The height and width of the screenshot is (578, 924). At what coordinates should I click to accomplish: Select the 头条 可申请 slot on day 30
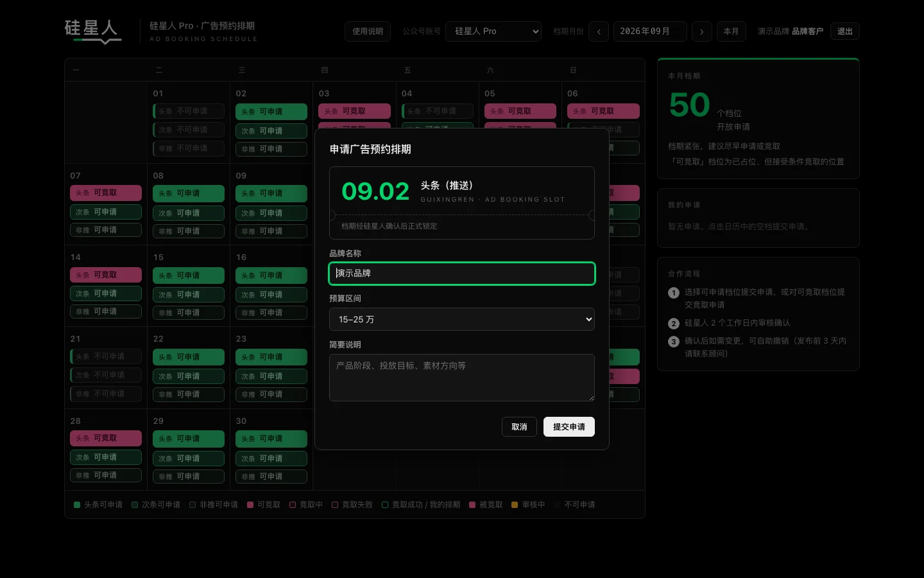coord(271,439)
